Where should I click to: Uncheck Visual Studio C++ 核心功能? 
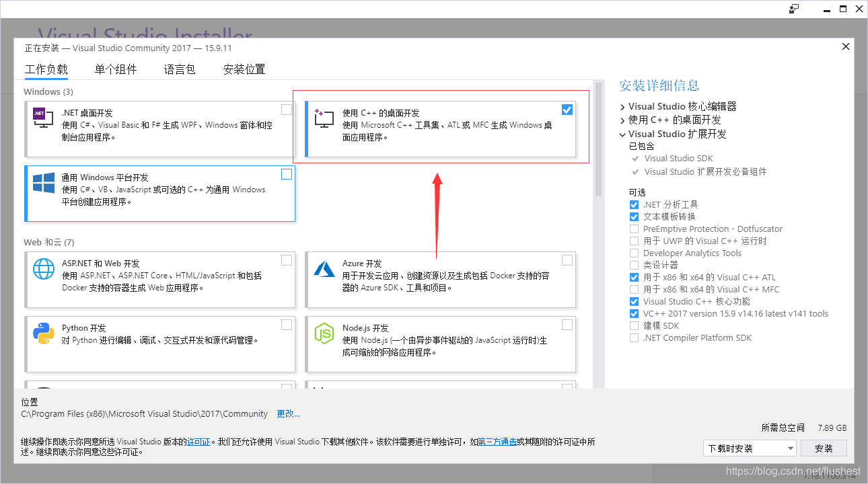[x=634, y=301]
